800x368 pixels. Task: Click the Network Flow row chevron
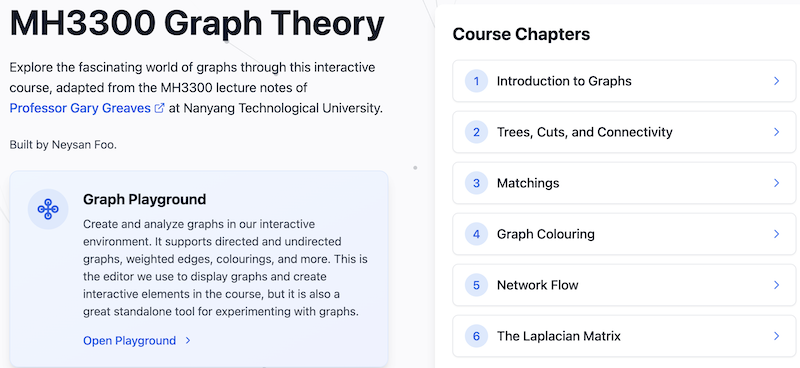(x=777, y=285)
